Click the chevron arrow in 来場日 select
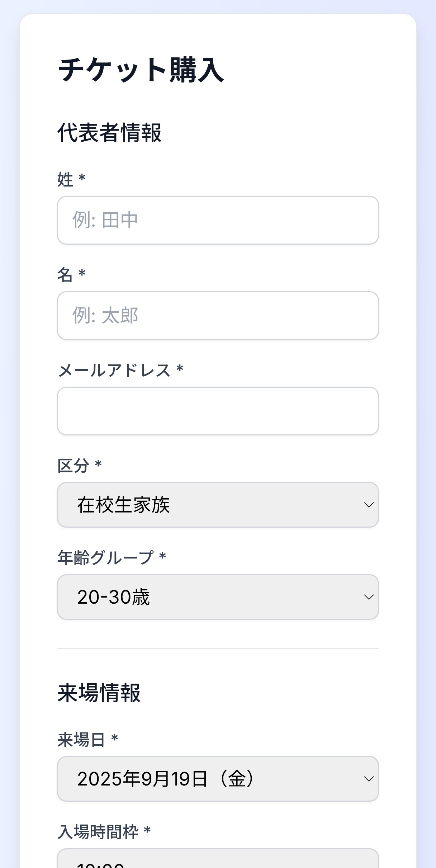The width and height of the screenshot is (436, 868). (369, 779)
